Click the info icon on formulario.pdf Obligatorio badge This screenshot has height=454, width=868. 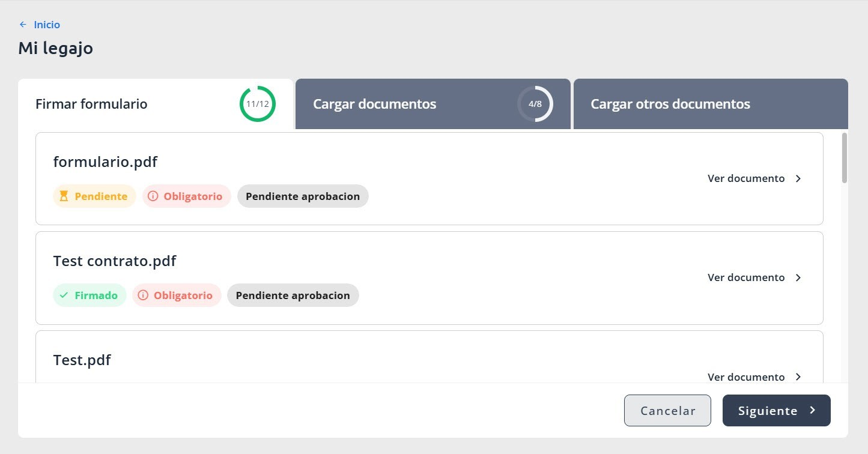pyautogui.click(x=153, y=196)
